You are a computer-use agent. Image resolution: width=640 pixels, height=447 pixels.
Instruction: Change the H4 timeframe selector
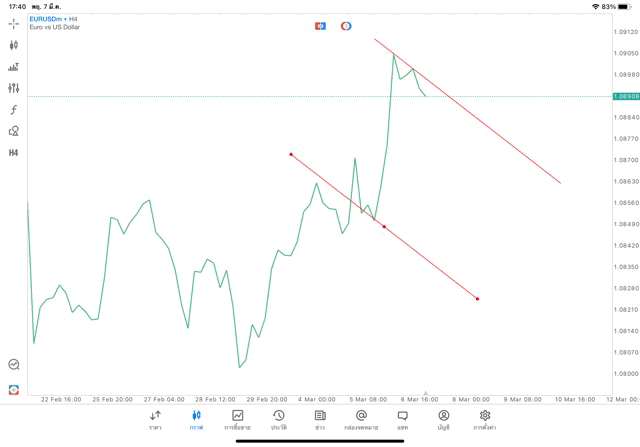(x=14, y=153)
